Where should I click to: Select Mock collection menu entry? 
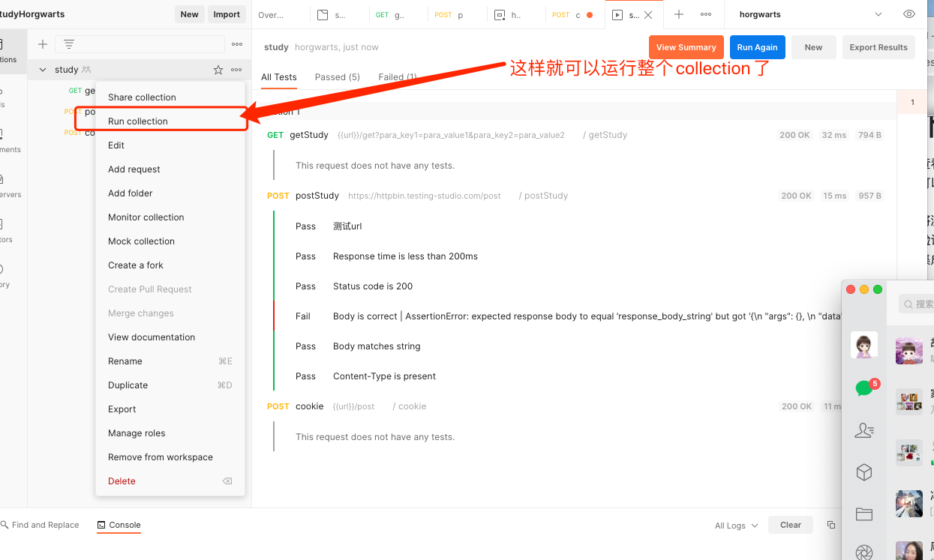tap(141, 241)
